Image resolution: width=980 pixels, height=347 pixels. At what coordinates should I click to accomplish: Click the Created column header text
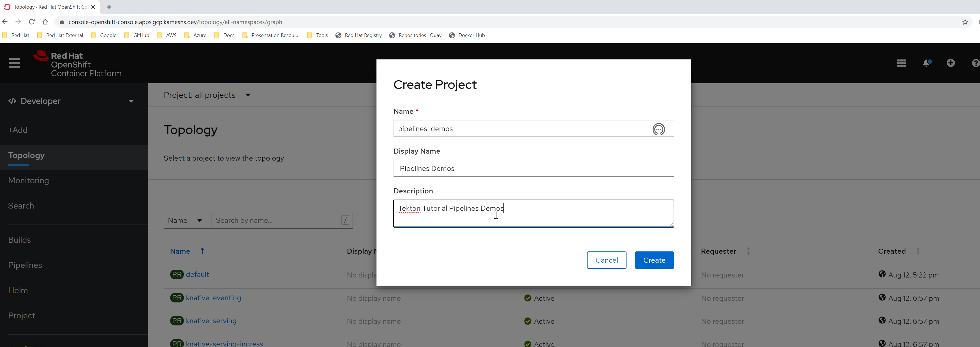point(892,251)
